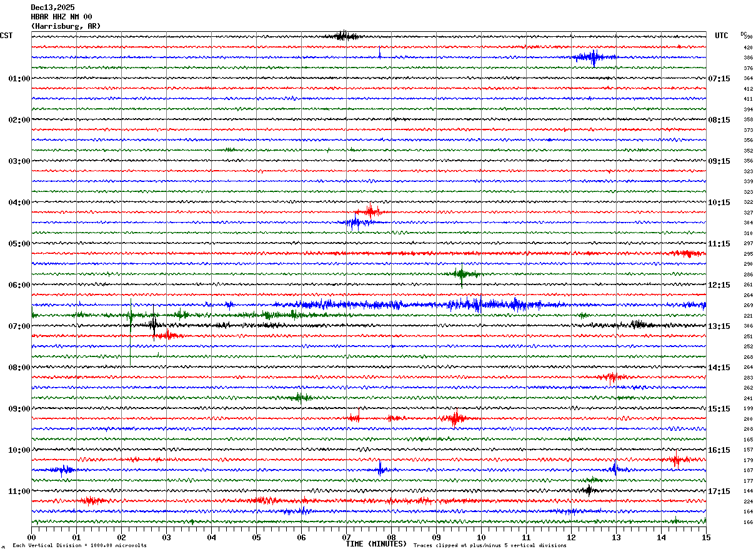Screen dimensions: 756x554
Task: Click the Dec13,2025 date header
Action: point(52,8)
